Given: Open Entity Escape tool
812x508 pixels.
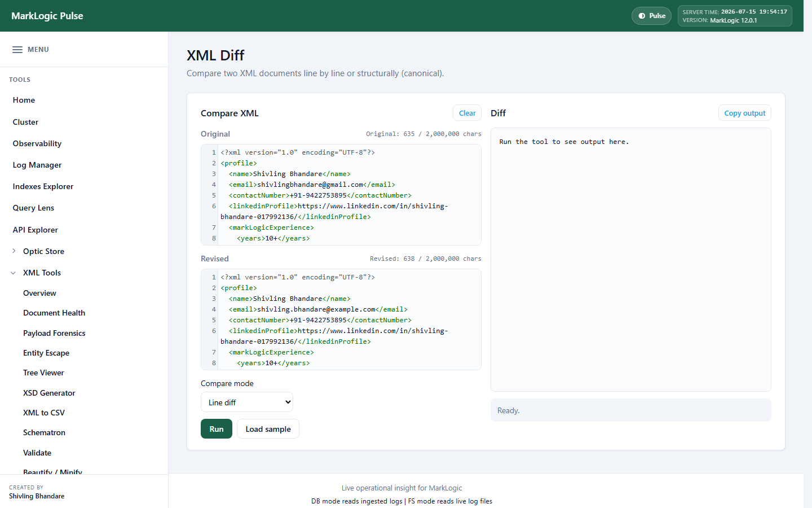Looking at the screenshot, I should (x=46, y=353).
